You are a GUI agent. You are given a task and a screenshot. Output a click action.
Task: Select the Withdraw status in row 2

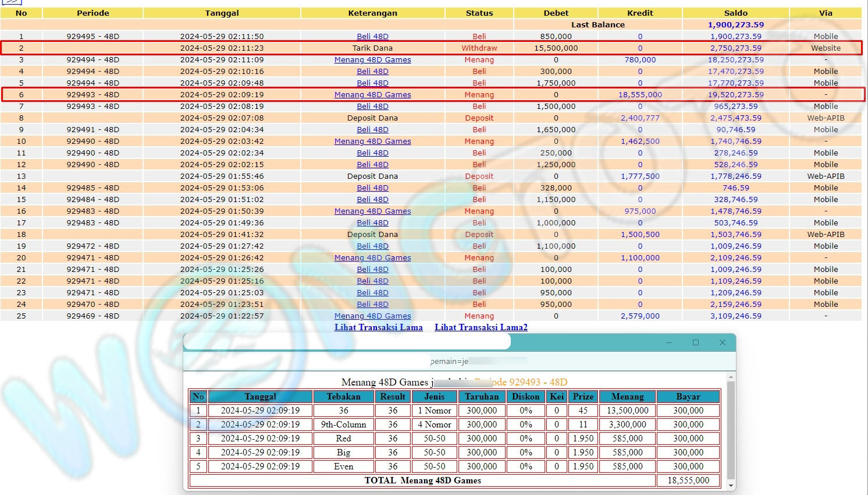pos(479,48)
